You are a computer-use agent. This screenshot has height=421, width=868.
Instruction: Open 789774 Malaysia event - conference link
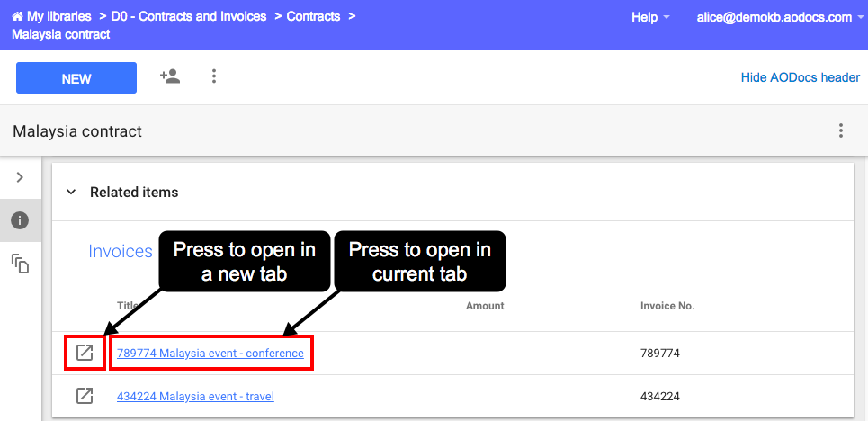point(210,353)
